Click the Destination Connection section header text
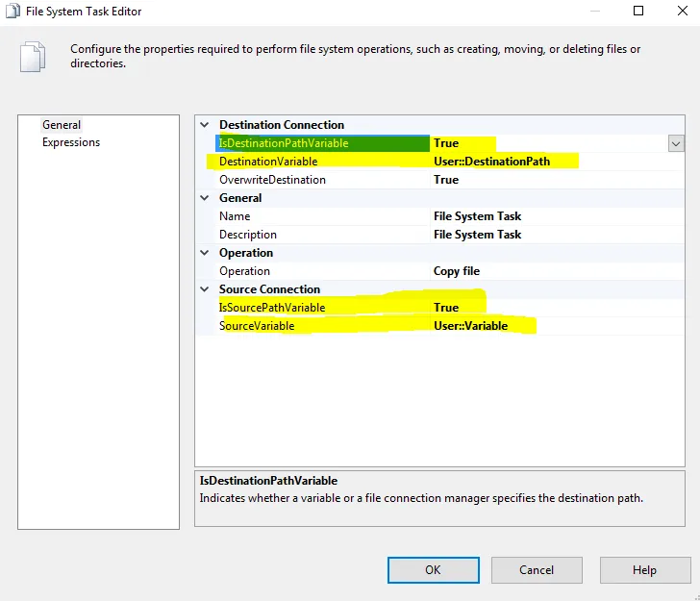700x601 pixels. [x=282, y=125]
